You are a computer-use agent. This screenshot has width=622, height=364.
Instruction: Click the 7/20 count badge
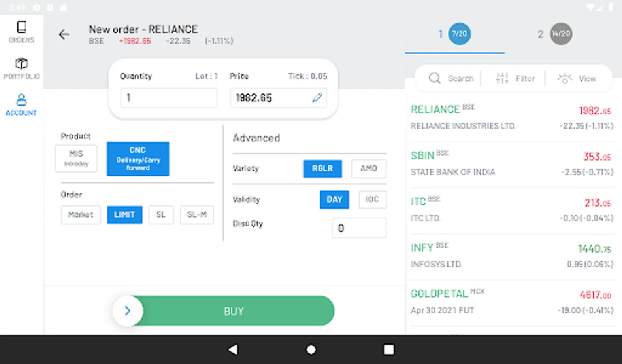tap(460, 34)
